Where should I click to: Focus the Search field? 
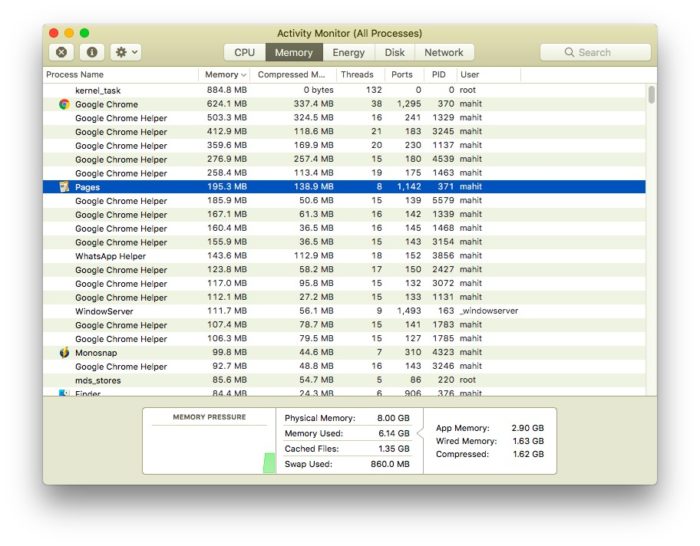(x=595, y=52)
